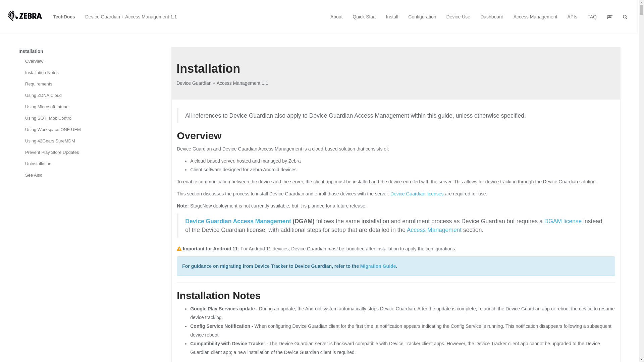The image size is (644, 362).
Task: Open Device Guardian licenses link
Action: (417, 194)
